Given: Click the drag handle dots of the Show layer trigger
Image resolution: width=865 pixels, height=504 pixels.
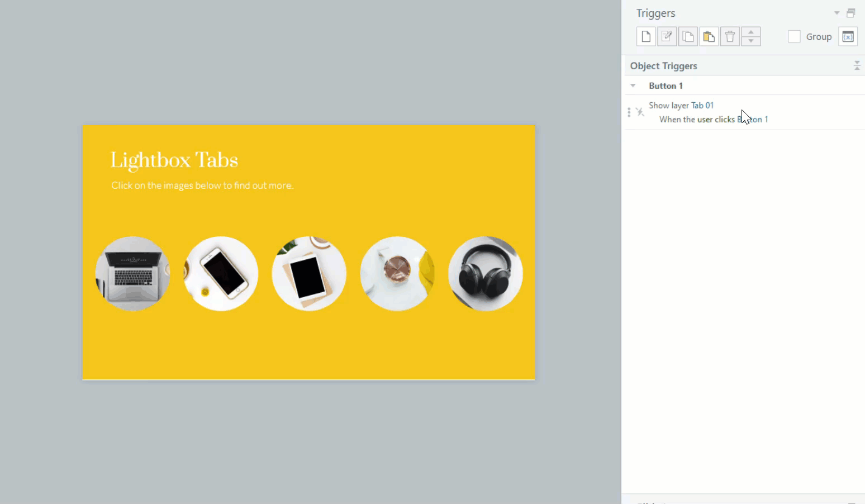Looking at the screenshot, I should [x=629, y=112].
